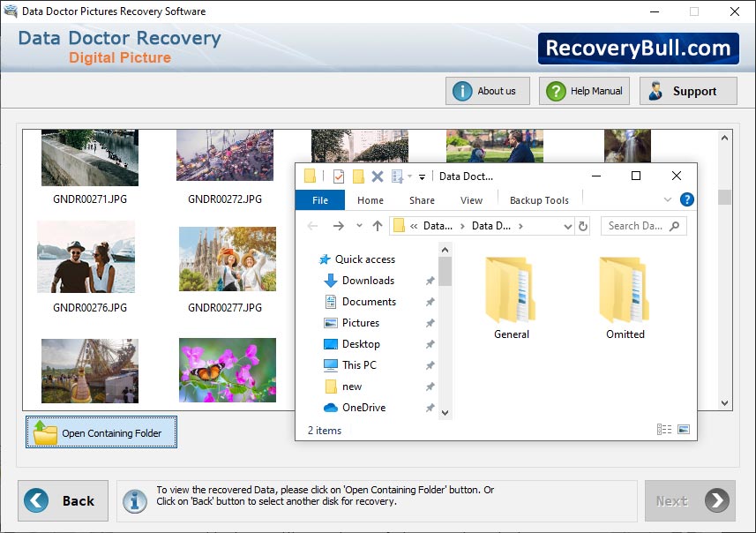Expand the chevron after 'Data D...' breadcrumb
The height and width of the screenshot is (533, 756).
pos(520,226)
